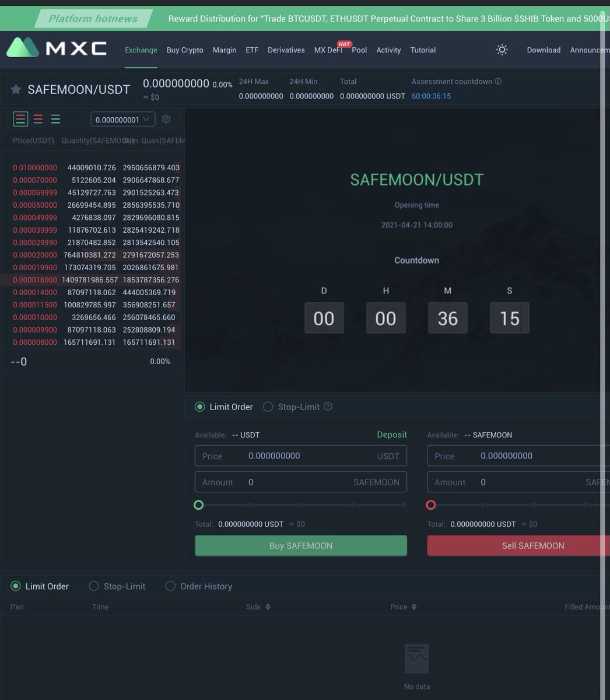
Task: Show buy-only order book view icon
Action: pos(55,120)
